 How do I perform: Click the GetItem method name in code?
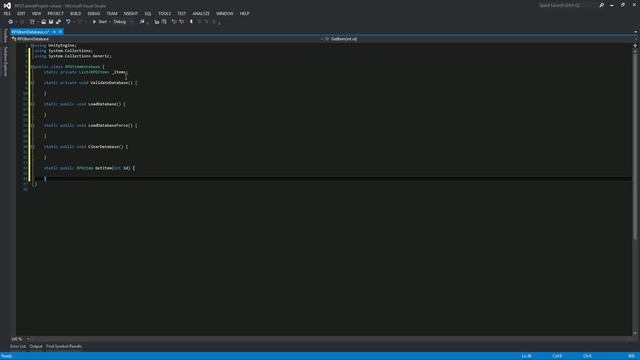point(103,168)
